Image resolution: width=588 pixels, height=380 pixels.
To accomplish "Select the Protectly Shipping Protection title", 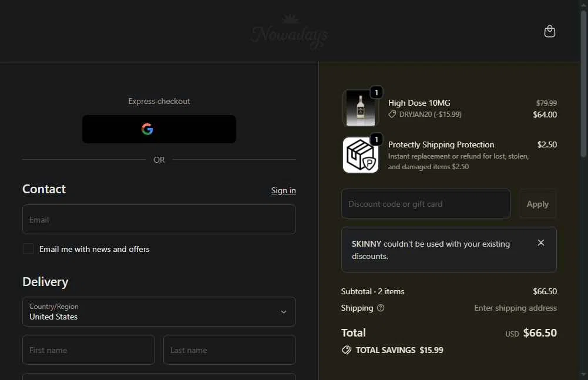I will click(441, 144).
